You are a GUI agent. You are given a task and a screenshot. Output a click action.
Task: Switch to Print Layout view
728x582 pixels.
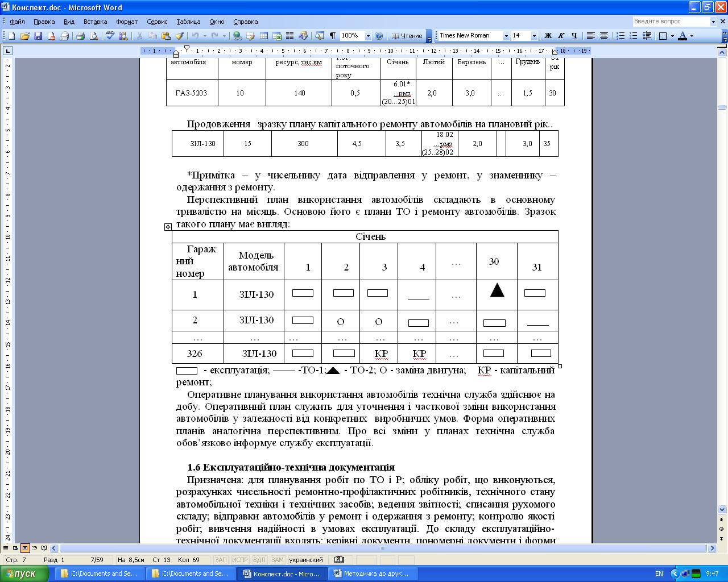[x=25, y=548]
